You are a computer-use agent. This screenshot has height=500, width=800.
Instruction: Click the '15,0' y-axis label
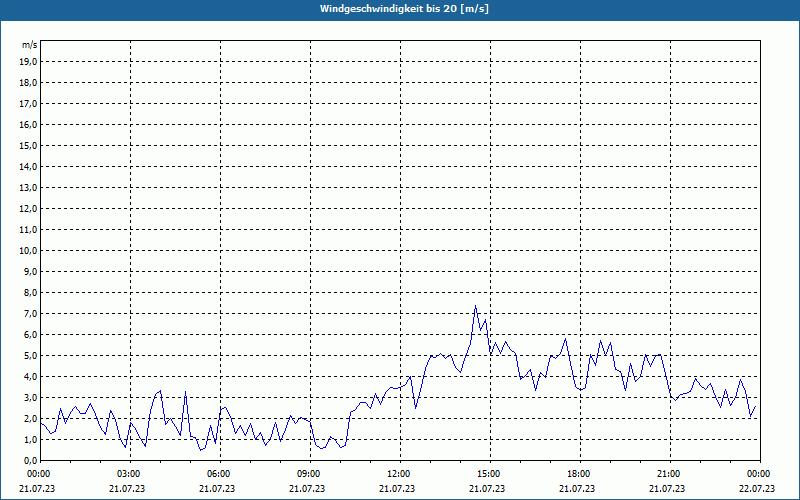click(x=29, y=145)
